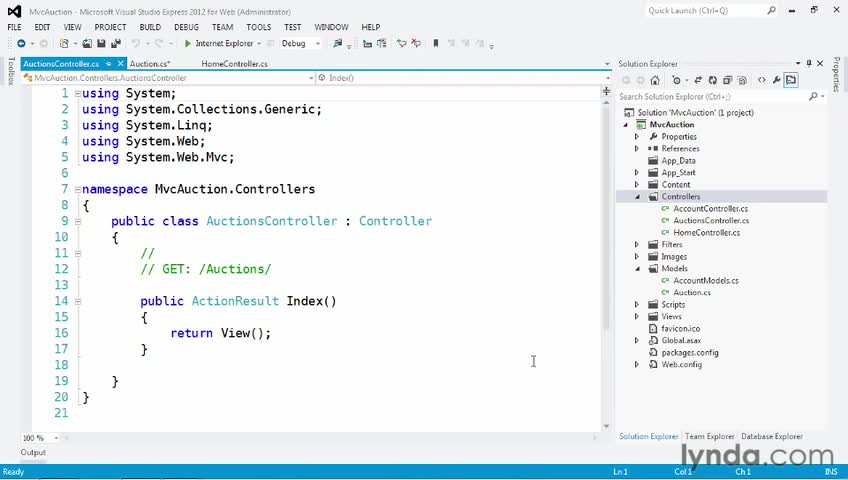The width and height of the screenshot is (848, 480).
Task: Switch to the HomeController.cs tab
Action: [x=234, y=64]
